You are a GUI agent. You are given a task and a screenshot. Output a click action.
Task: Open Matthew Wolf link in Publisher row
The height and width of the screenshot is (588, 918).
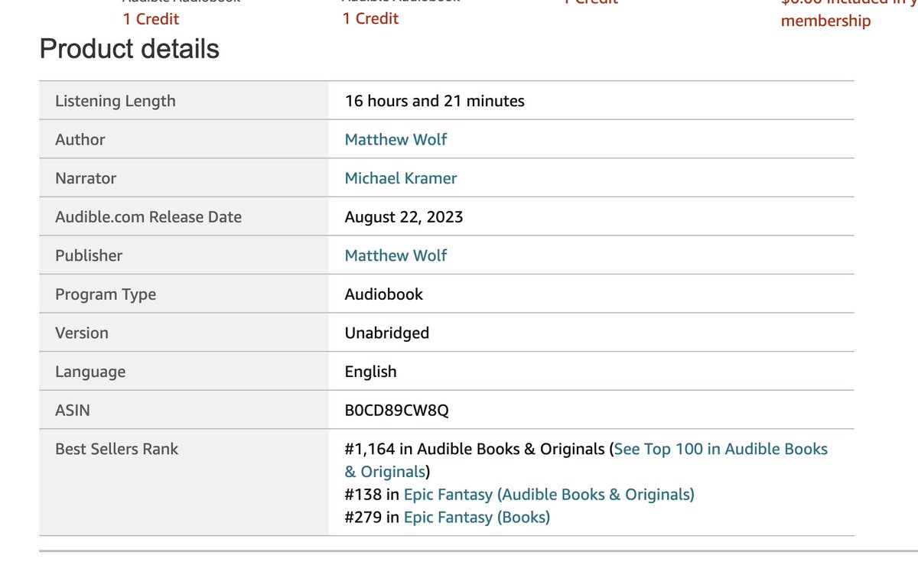point(396,255)
